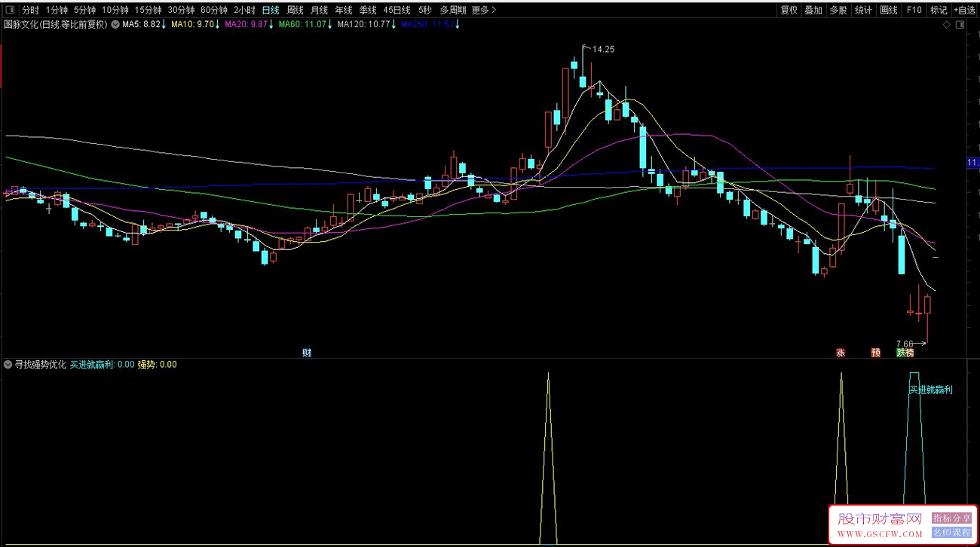Screen dimensions: 980x547
Task: Click the 14.25 high price label
Action: click(x=604, y=49)
